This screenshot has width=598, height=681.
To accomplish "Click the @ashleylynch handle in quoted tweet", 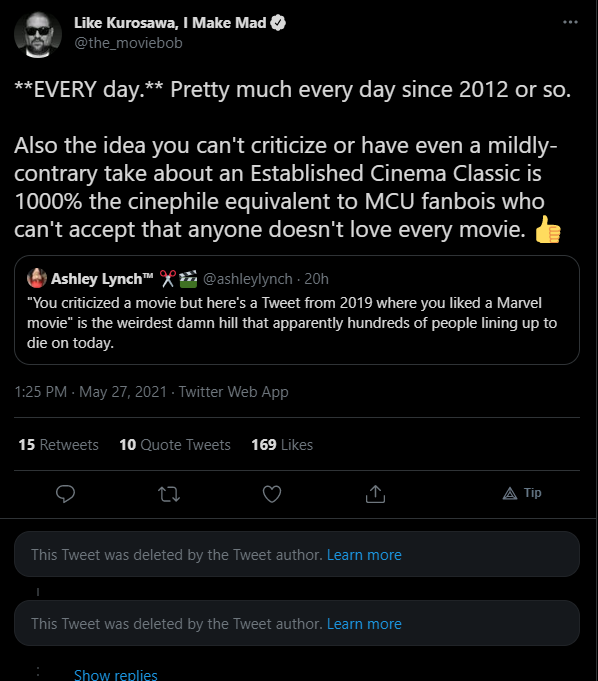I will pyautogui.click(x=248, y=279).
